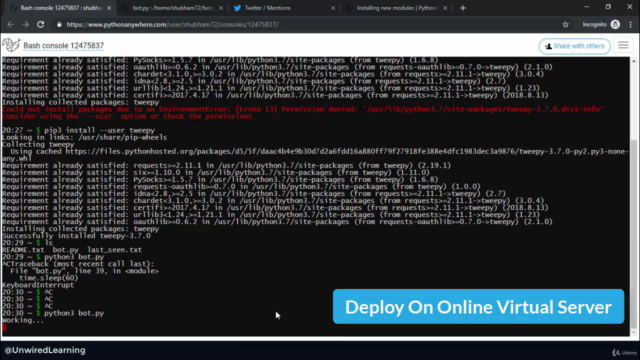Close the Twitter Mentions tab

coord(333,8)
